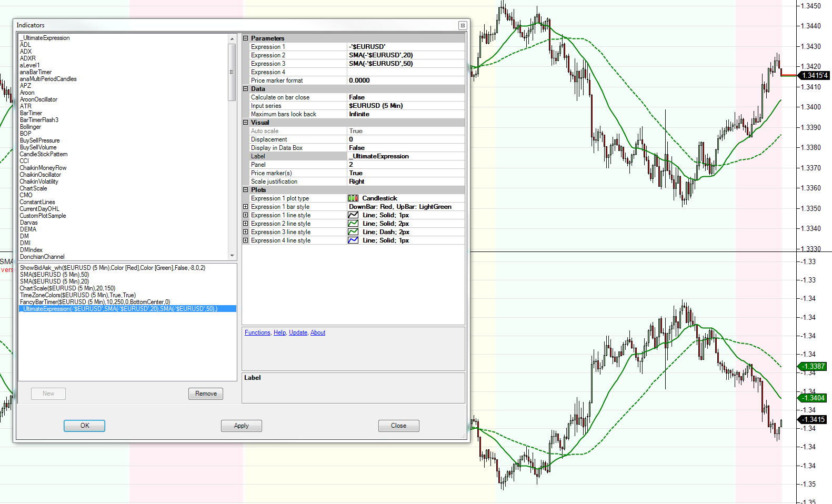This screenshot has height=504, width=832.
Task: Select applied ShowBidAsk_wh indicator entry
Action: 113,268
